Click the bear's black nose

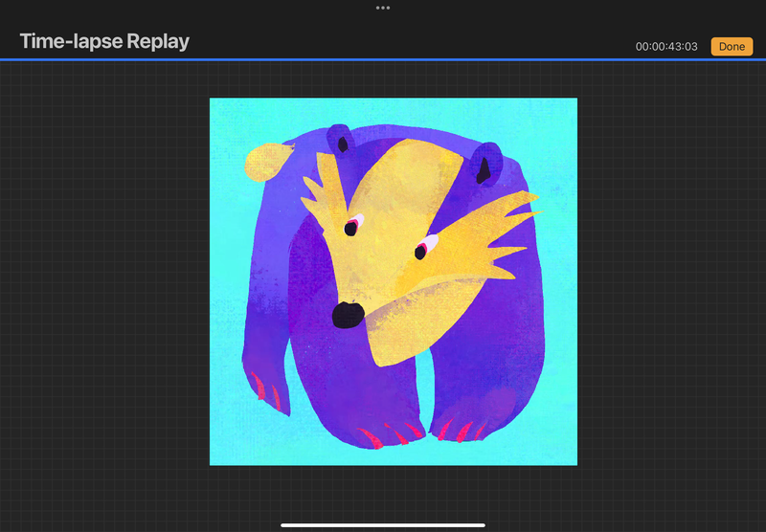click(346, 314)
